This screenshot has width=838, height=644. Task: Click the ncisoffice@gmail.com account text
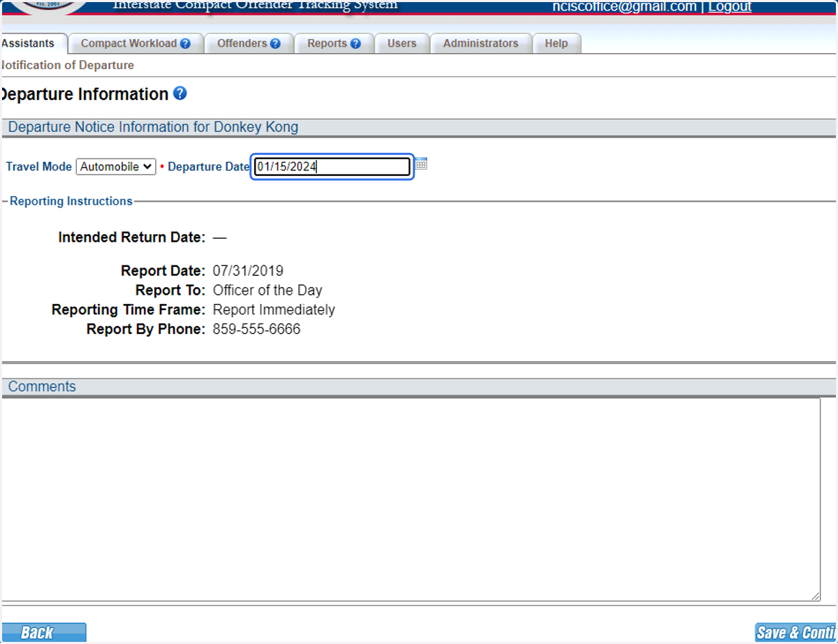(x=624, y=6)
